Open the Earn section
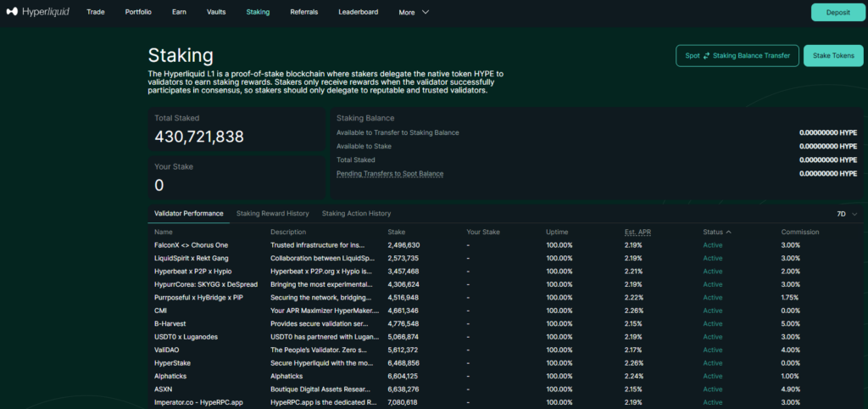The height and width of the screenshot is (409, 868). [x=180, y=13]
